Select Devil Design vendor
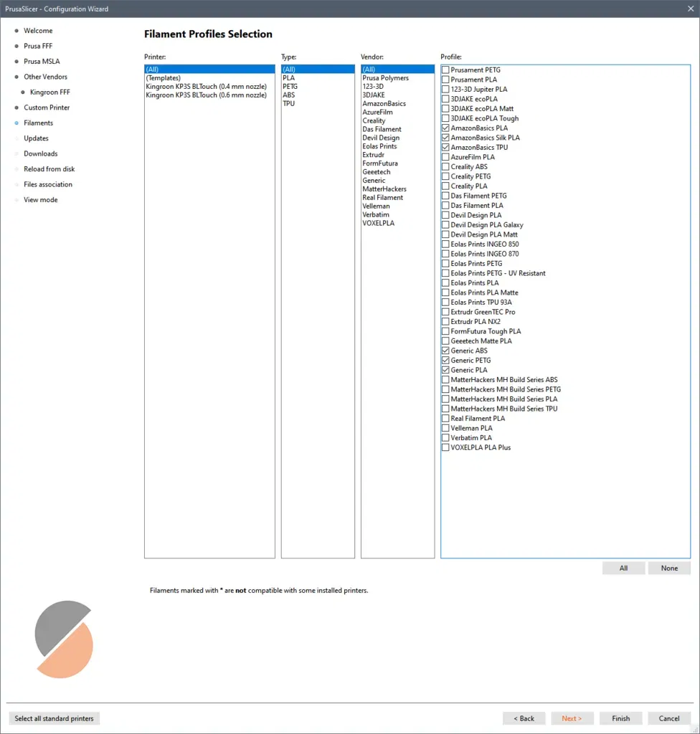This screenshot has height=734, width=700. (397, 138)
